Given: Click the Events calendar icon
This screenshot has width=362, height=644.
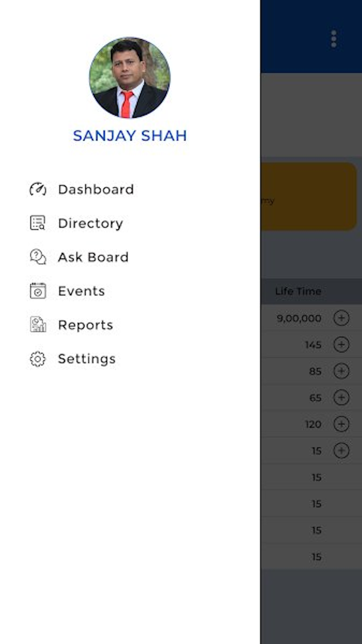Looking at the screenshot, I should point(38,291).
